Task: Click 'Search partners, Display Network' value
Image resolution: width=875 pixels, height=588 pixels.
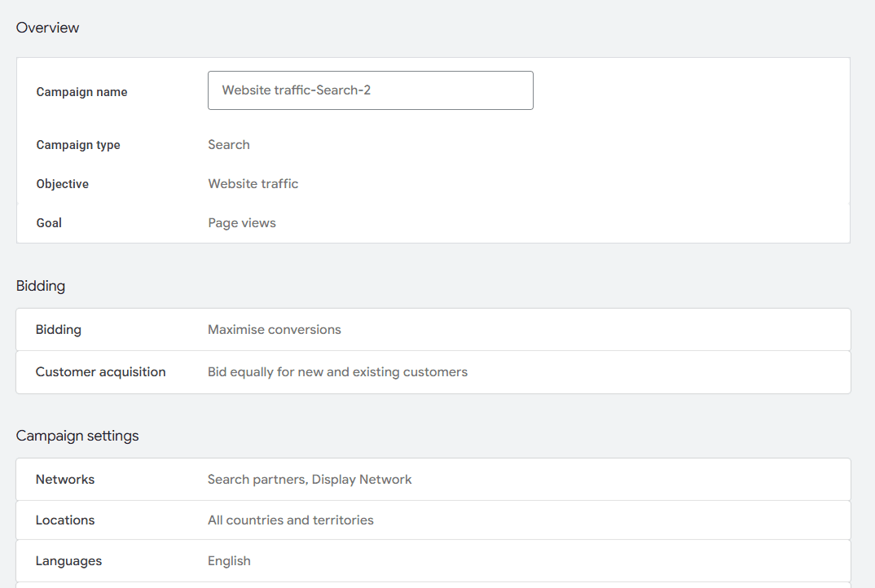Action: pyautogui.click(x=310, y=480)
